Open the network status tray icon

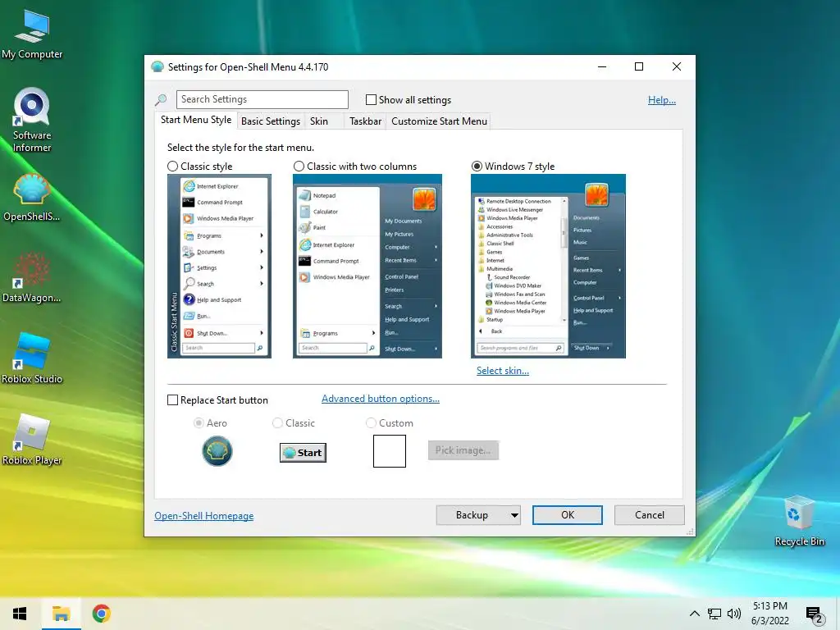click(x=714, y=614)
